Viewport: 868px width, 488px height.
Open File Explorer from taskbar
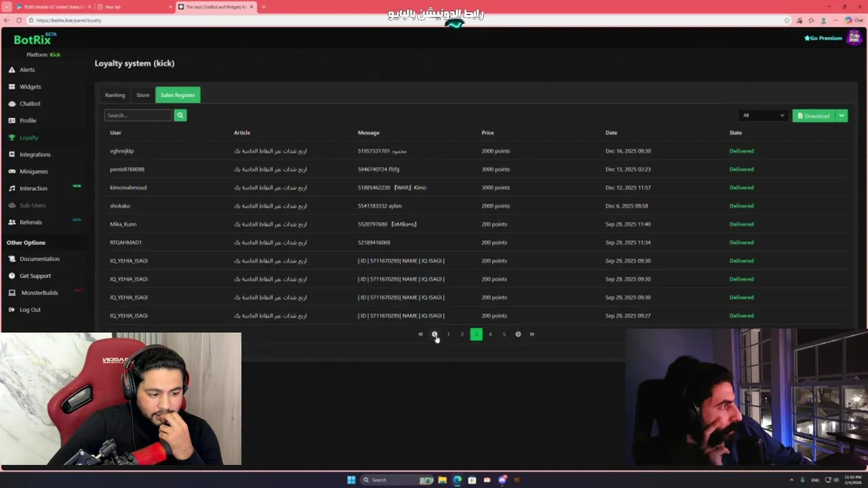pyautogui.click(x=442, y=480)
